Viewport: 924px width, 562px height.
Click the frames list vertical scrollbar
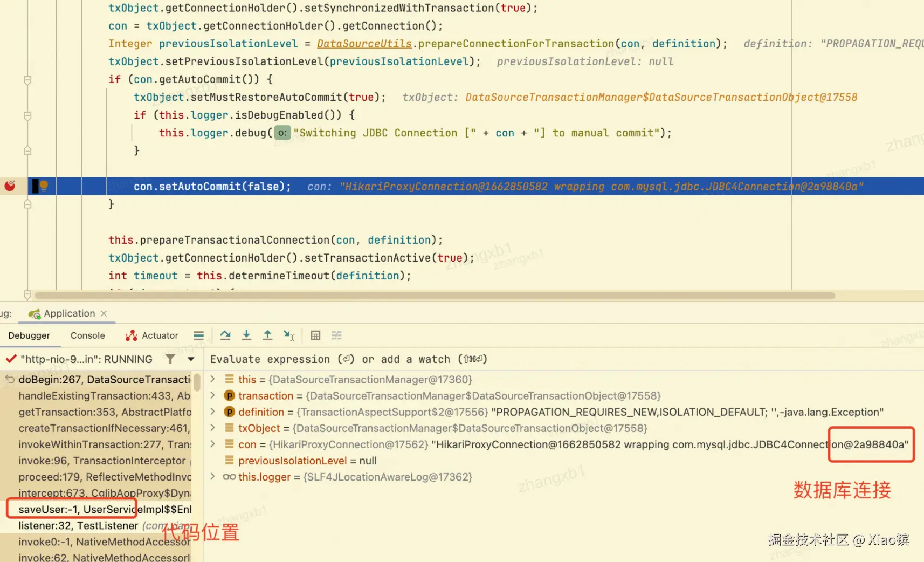tap(197, 382)
